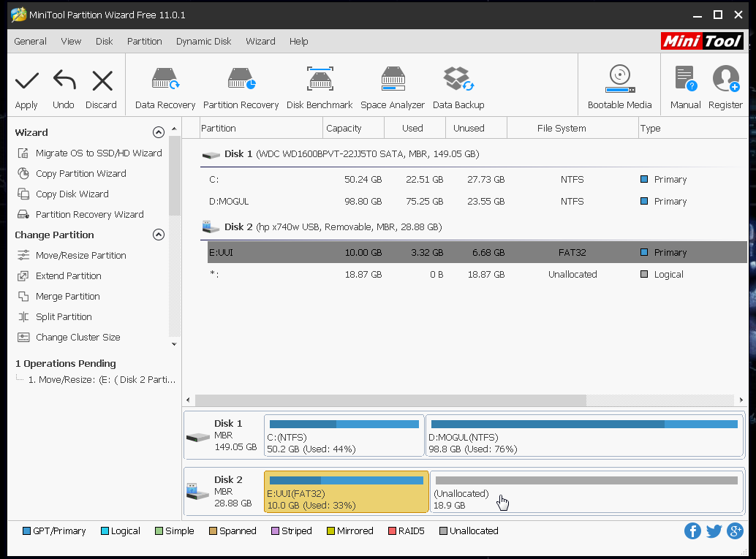The height and width of the screenshot is (559, 756).
Task: Select the unallocated 18.87 GB row
Action: tap(477, 274)
